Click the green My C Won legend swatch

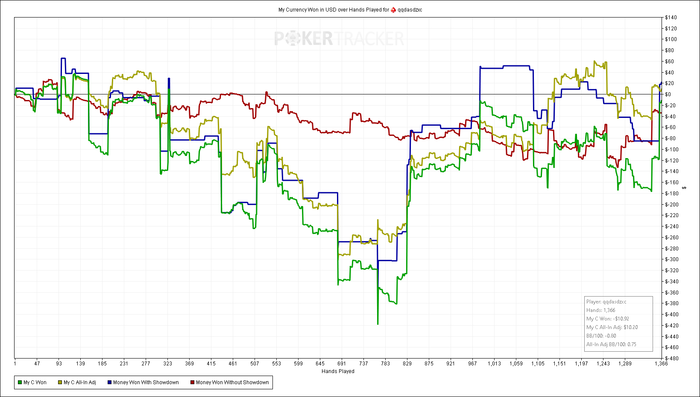tap(19, 382)
